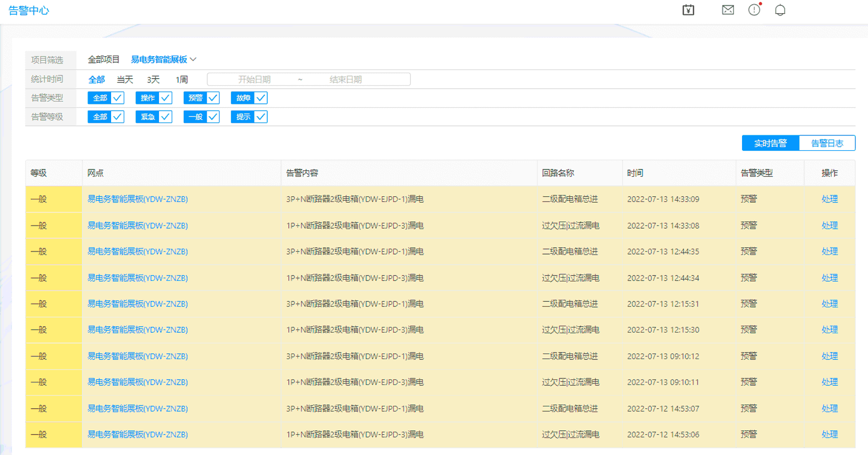The height and width of the screenshot is (455, 868).
Task: Open the site link in the 12:44:34 row
Action: pos(138,278)
